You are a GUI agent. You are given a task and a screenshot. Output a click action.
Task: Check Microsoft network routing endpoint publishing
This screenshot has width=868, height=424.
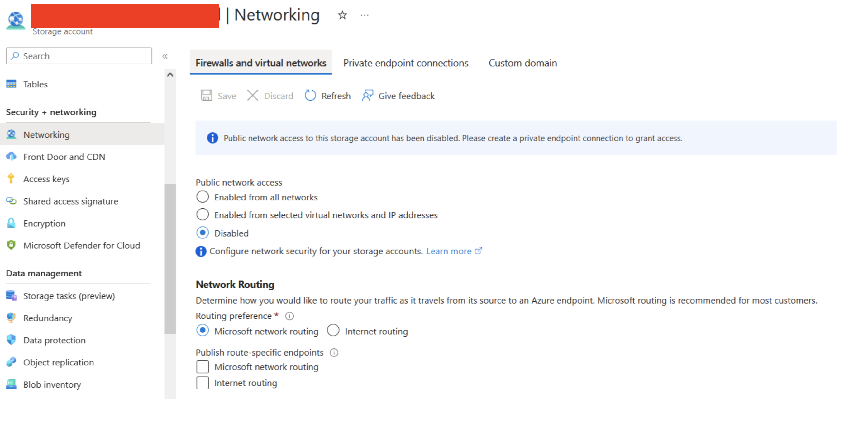click(x=203, y=367)
